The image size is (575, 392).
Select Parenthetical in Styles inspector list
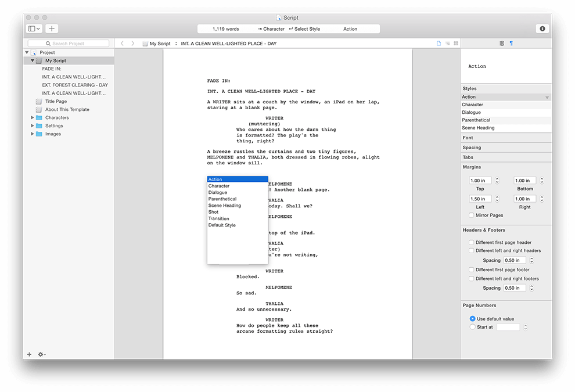(506, 120)
